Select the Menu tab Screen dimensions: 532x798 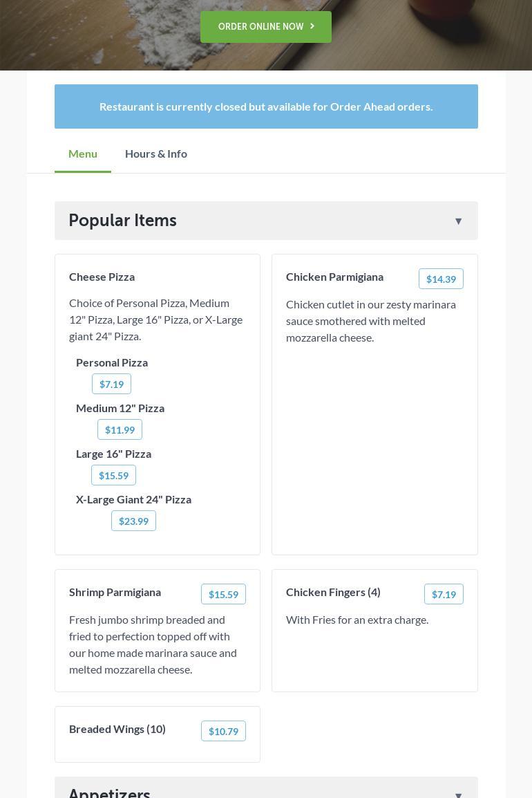coord(83,154)
